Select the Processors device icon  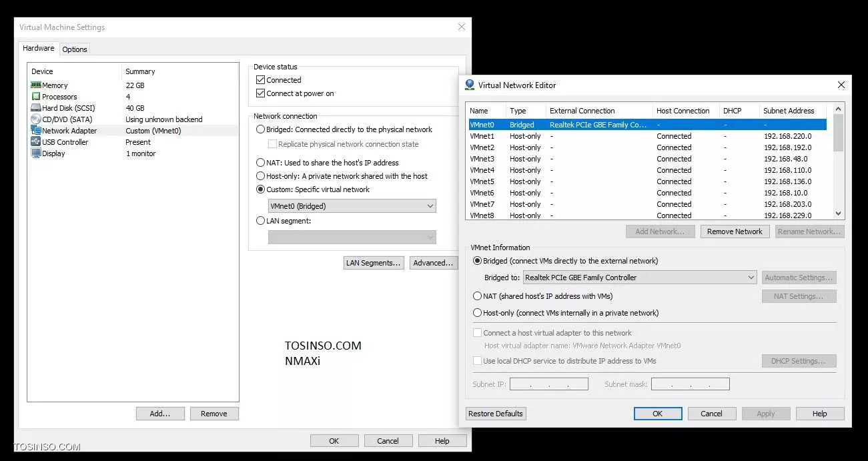click(36, 97)
